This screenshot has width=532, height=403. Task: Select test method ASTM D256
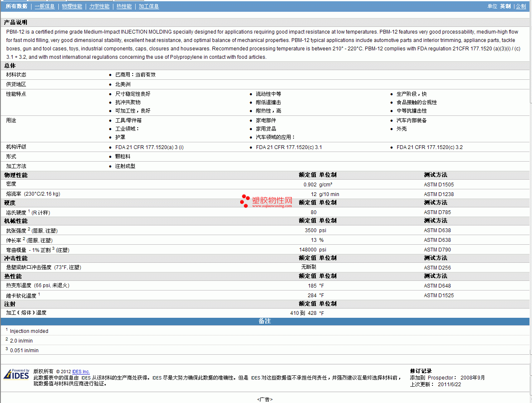tap(437, 268)
